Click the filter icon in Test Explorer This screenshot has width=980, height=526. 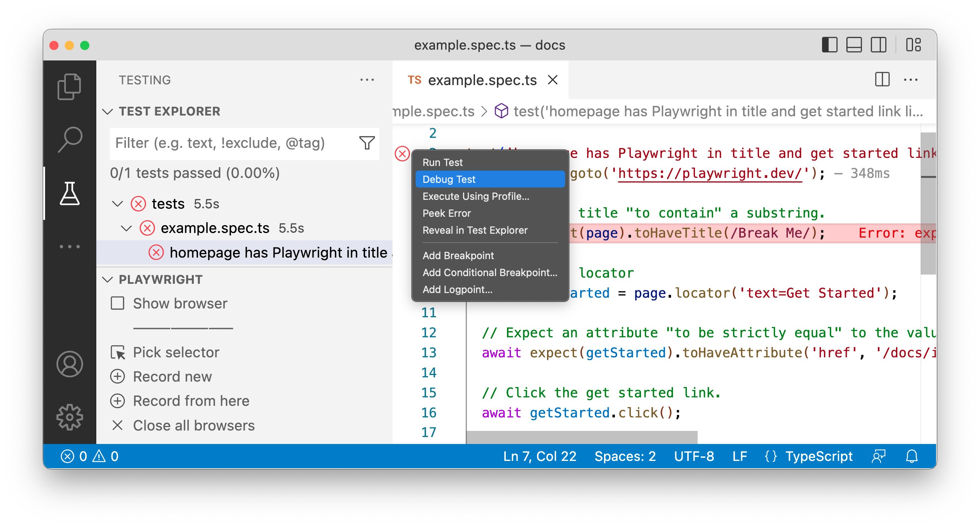click(x=367, y=143)
